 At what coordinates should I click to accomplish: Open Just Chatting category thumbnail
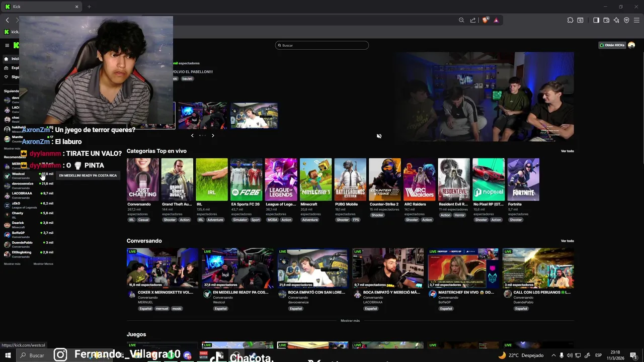tap(142, 179)
